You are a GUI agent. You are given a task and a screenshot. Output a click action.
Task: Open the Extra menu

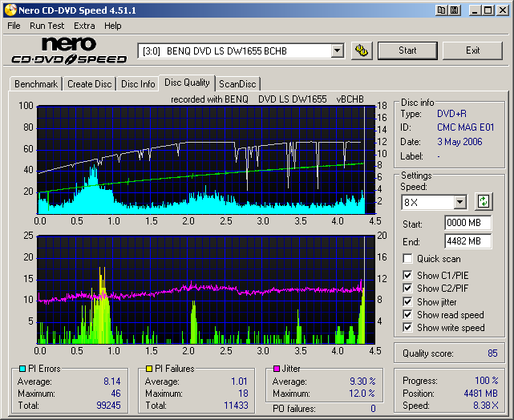click(84, 26)
